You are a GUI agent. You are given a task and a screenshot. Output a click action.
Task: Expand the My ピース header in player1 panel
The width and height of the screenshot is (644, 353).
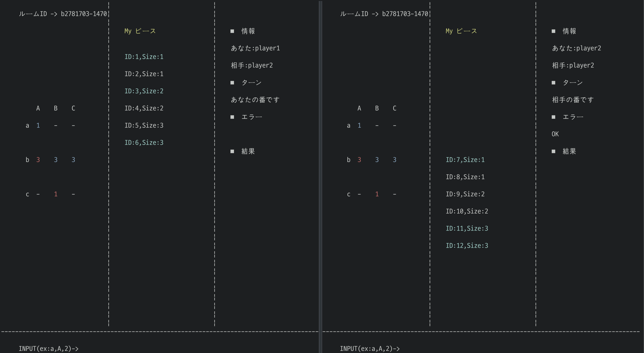pos(140,31)
